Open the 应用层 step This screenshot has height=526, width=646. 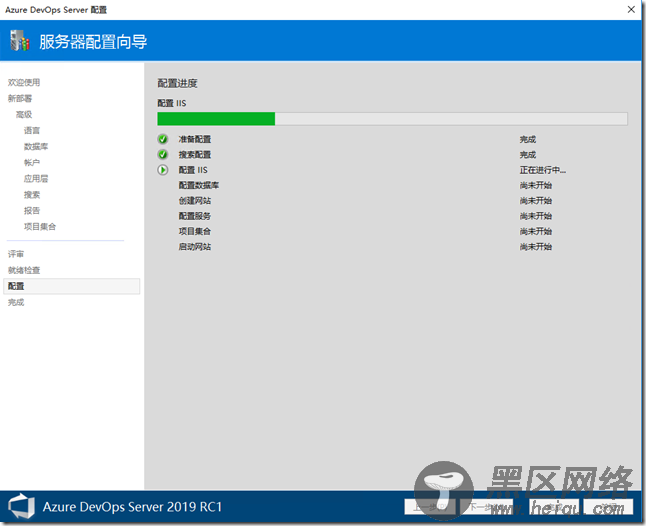click(36, 179)
